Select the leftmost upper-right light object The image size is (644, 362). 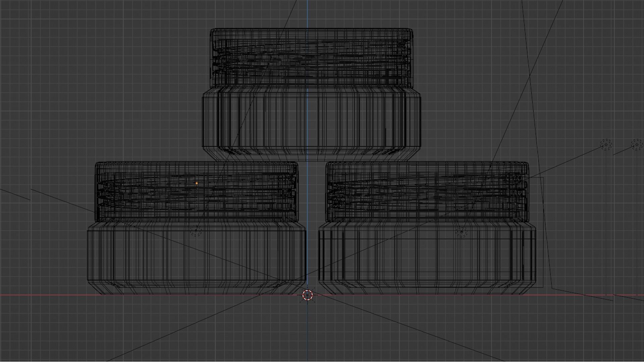pyautogui.click(x=606, y=144)
